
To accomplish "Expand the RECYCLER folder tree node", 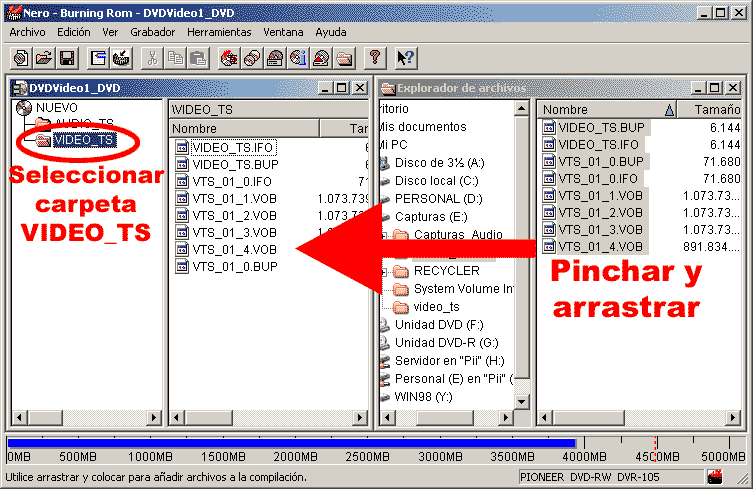I will click(x=386, y=271).
